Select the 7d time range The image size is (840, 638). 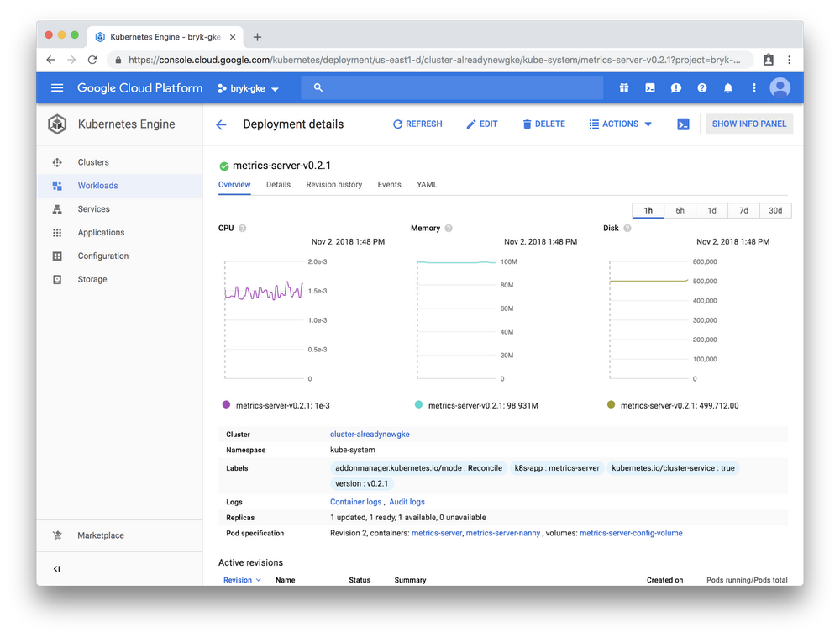click(743, 210)
